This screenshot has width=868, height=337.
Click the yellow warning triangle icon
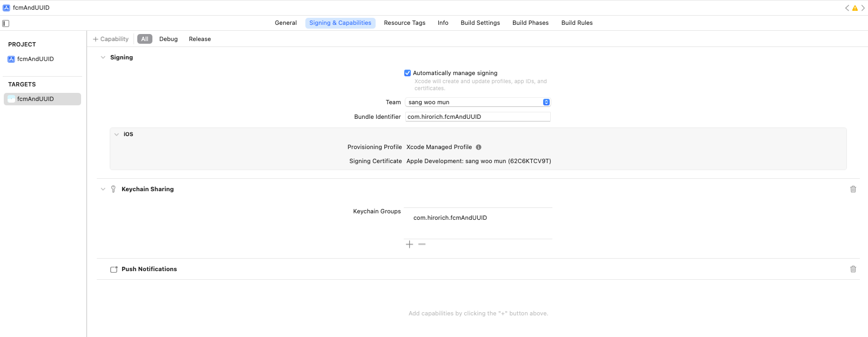coord(855,8)
